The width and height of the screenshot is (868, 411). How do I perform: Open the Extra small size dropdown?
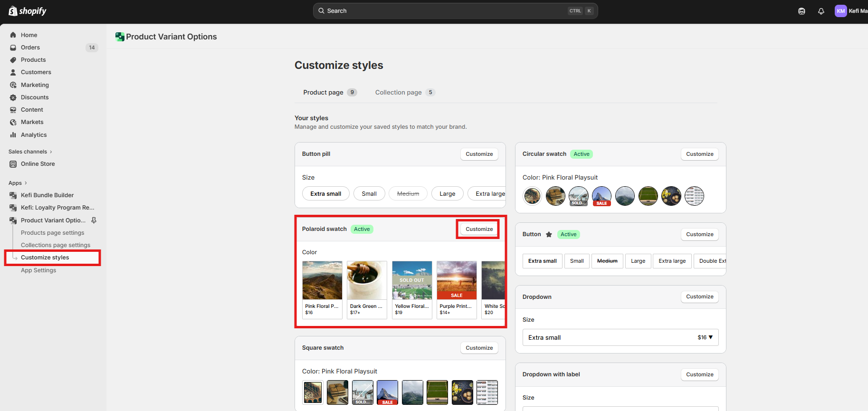(x=620, y=337)
